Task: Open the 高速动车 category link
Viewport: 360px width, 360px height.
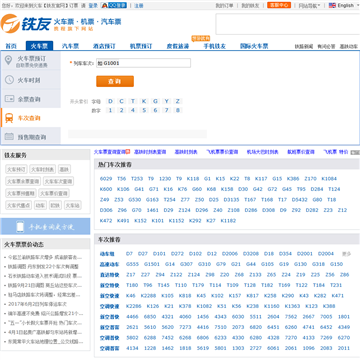Action: tap(109, 264)
